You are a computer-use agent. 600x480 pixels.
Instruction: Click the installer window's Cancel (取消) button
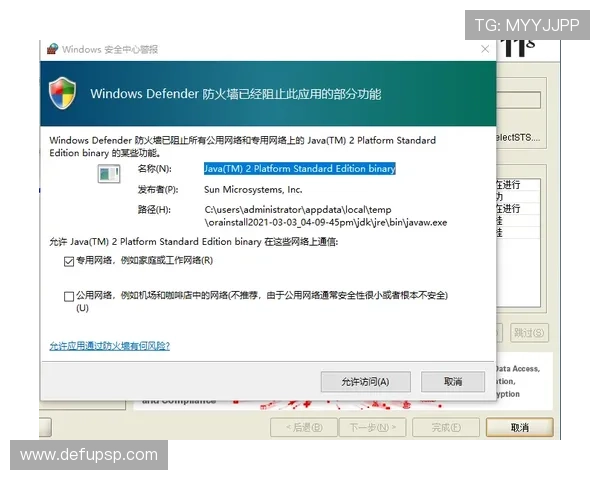520,427
